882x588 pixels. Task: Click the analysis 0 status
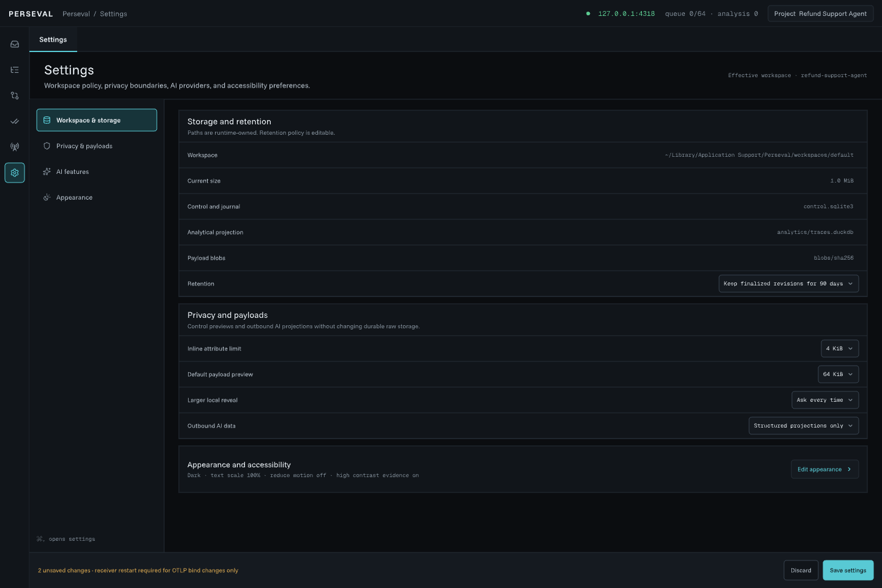[x=737, y=13]
